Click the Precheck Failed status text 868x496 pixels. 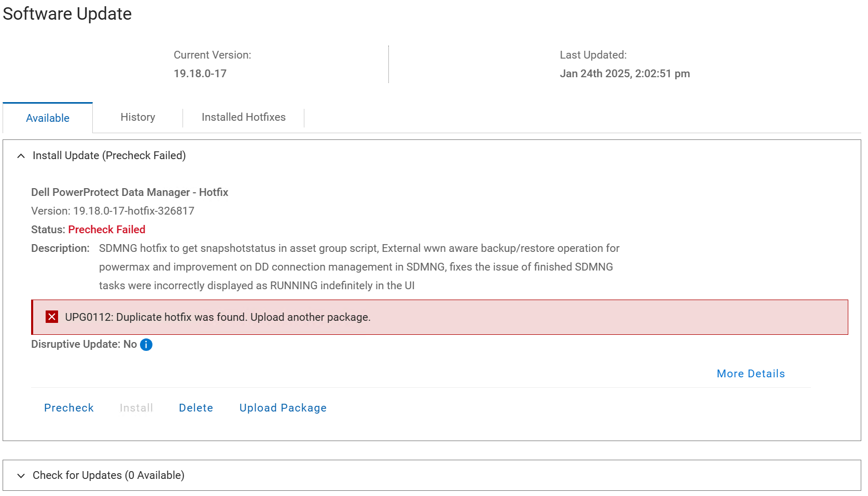106,229
